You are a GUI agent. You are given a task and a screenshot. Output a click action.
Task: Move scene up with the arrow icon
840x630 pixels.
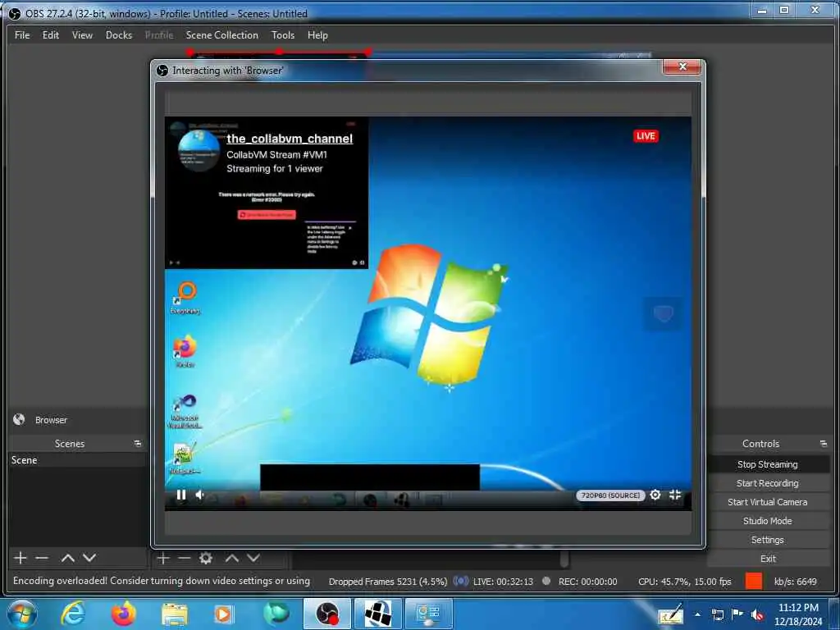(67, 558)
